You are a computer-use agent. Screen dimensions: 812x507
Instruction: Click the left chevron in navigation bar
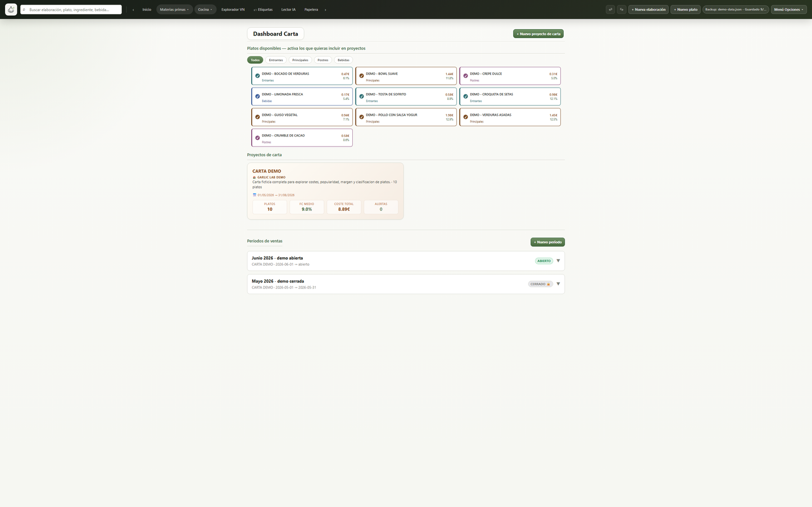pyautogui.click(x=133, y=10)
